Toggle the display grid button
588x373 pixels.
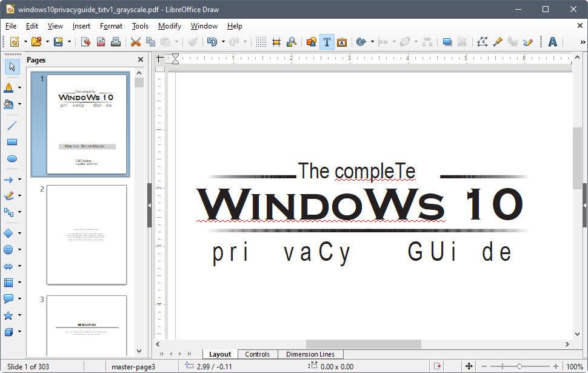coord(261,42)
